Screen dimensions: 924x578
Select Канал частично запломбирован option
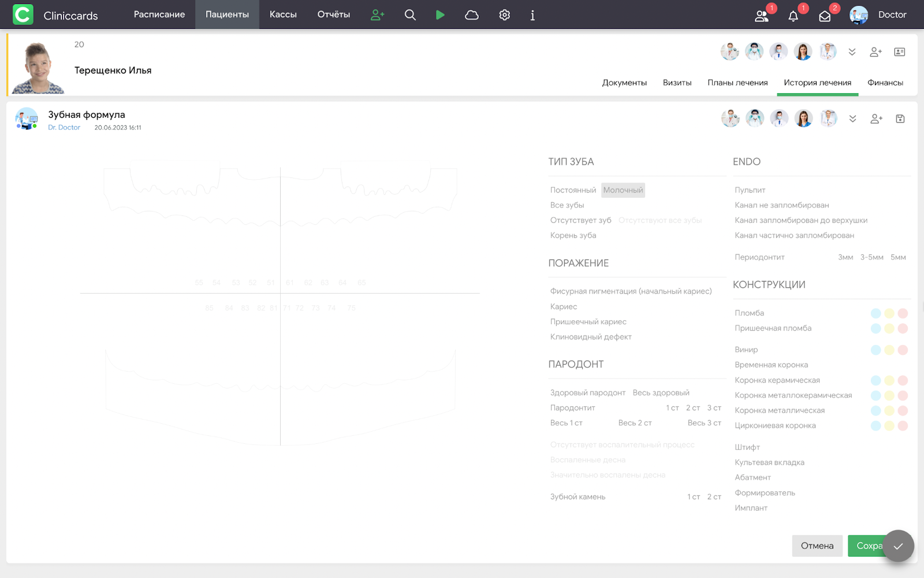[794, 235]
